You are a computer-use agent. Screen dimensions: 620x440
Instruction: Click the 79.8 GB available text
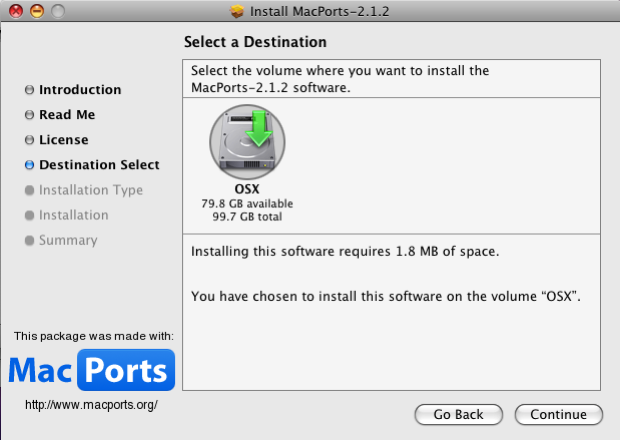tap(247, 203)
